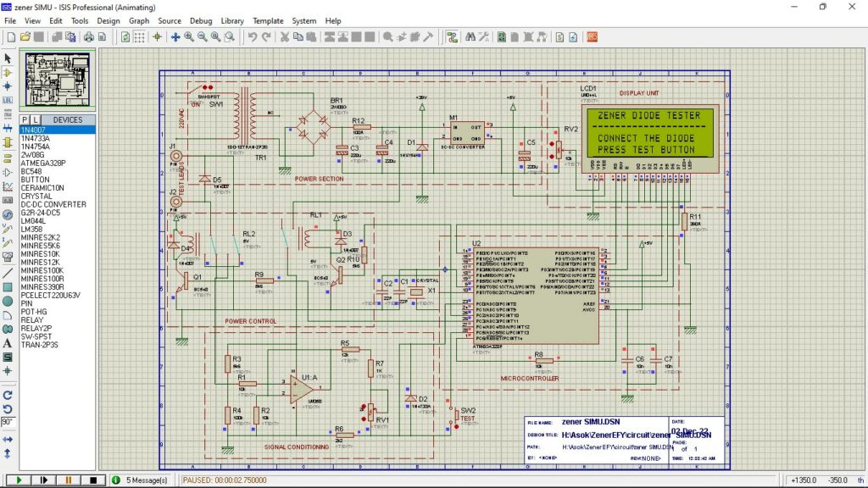Image resolution: width=868 pixels, height=488 pixels.
Task: Open a design with the folder icon
Action: click(x=25, y=36)
